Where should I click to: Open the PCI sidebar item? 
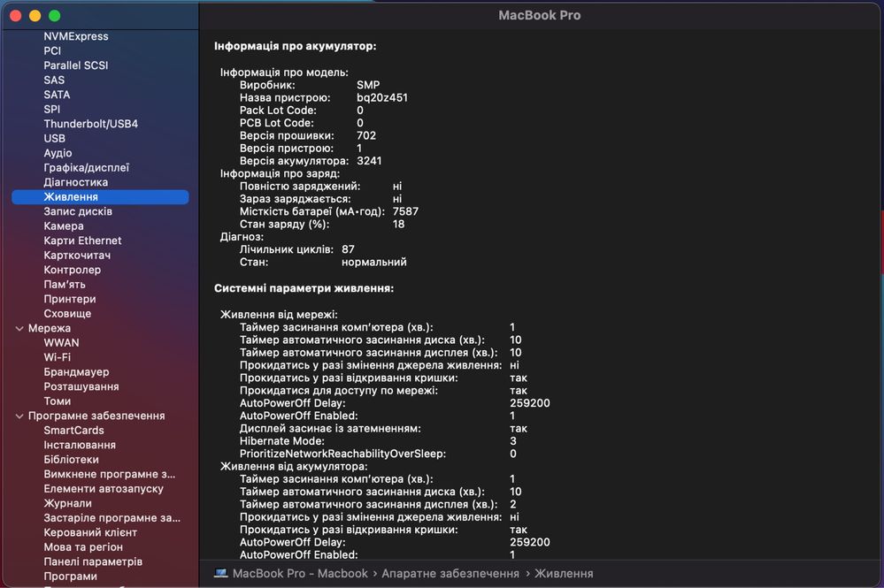[52, 50]
